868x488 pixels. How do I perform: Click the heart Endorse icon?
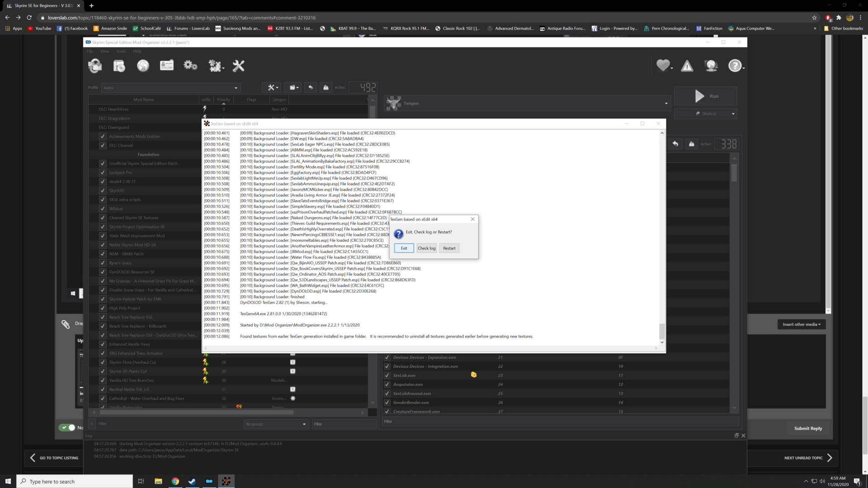[663, 66]
